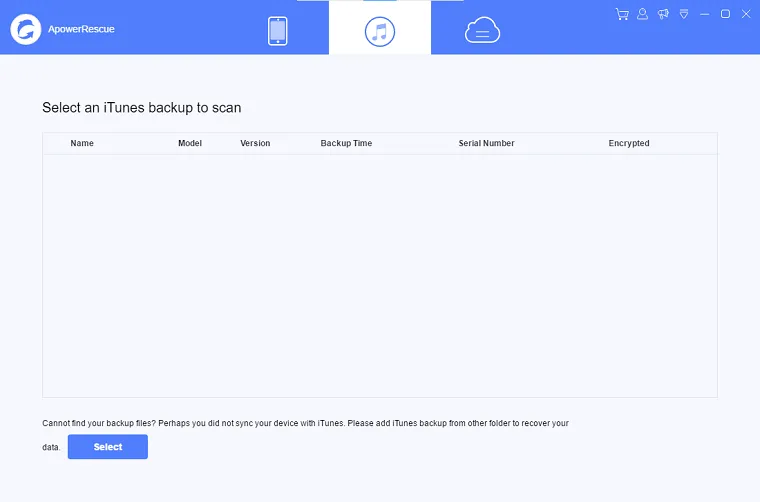This screenshot has width=760, height=502.
Task: Expand the title bar dropdown menu
Action: coord(684,14)
